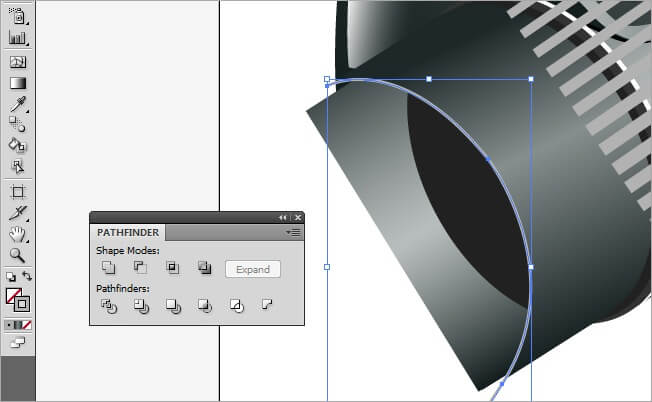Select the Symbol Sprayer tool
The image size is (652, 402).
(x=17, y=15)
